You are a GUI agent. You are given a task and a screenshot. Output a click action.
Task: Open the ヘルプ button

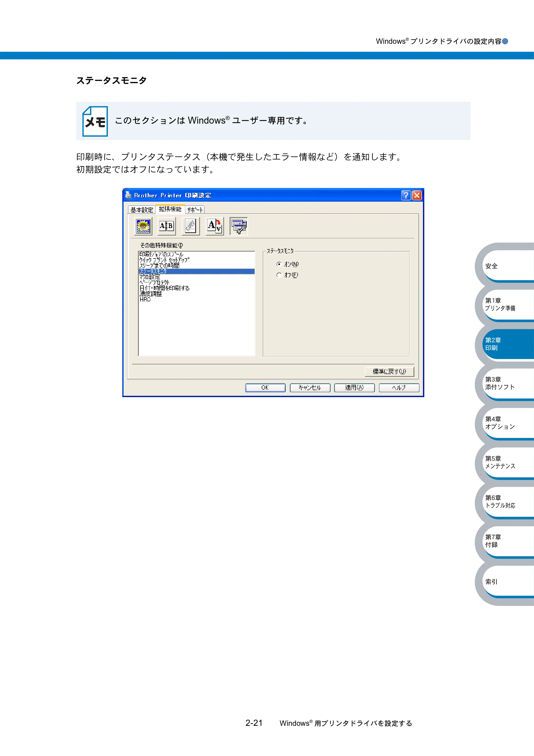(x=399, y=387)
